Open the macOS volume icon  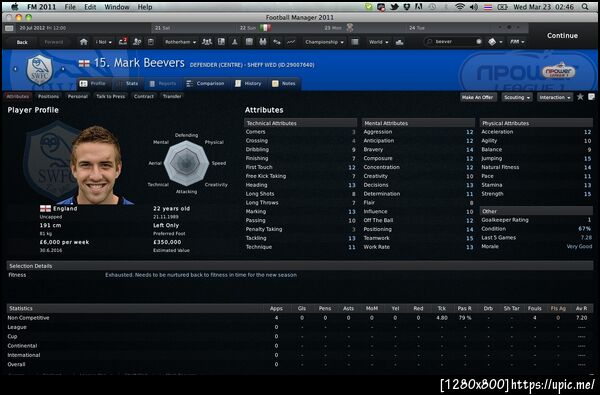(474, 7)
